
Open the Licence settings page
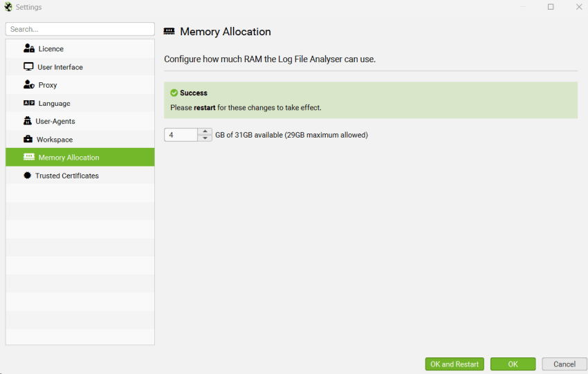(80, 48)
